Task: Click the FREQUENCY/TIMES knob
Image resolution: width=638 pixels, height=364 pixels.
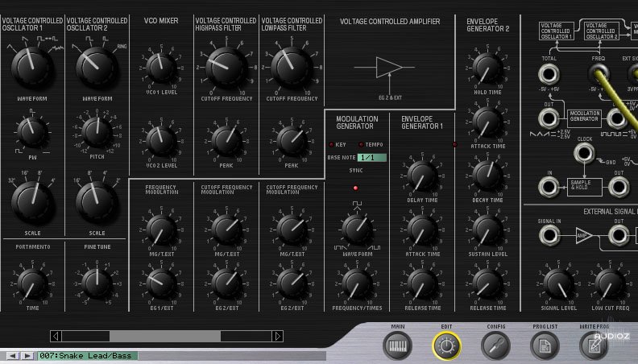Action: click(357, 283)
